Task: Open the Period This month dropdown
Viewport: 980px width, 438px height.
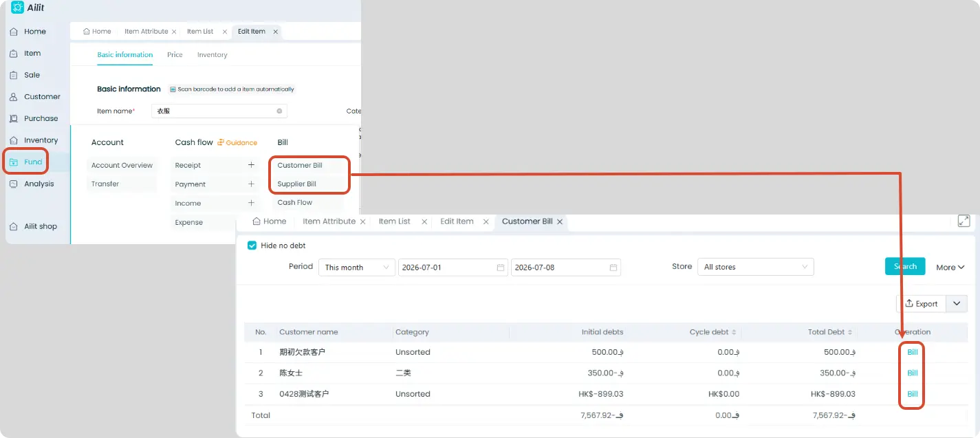Action: (x=357, y=267)
